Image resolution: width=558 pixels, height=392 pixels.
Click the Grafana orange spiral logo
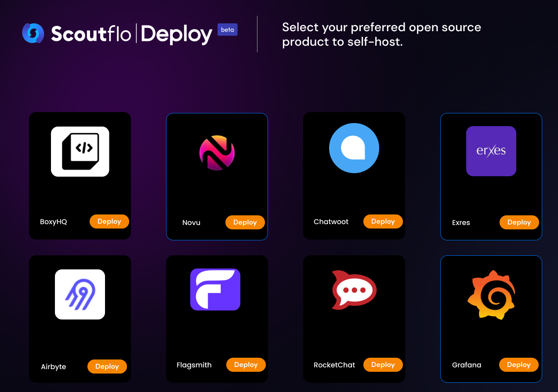pyautogui.click(x=491, y=295)
